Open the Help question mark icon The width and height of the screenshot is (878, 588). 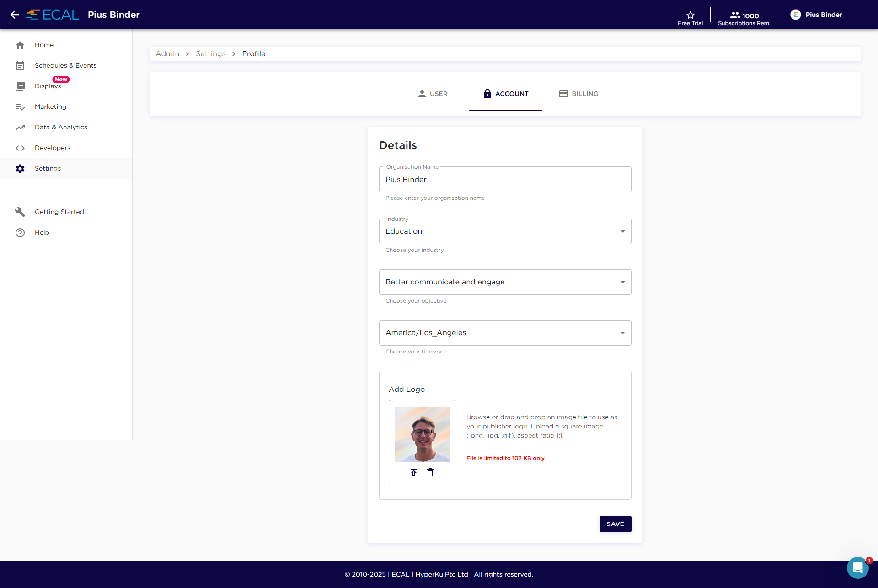click(20, 232)
